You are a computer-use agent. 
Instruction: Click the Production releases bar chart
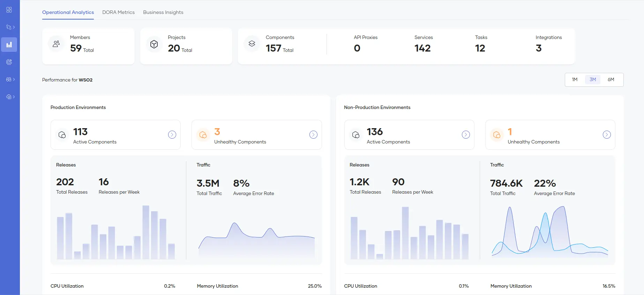pyautogui.click(x=116, y=232)
